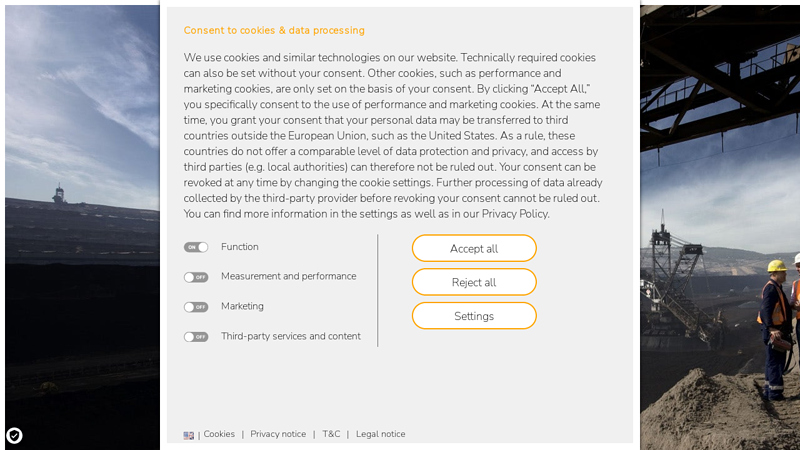
Task: Click the Third-party services and content label
Action: coord(290,336)
